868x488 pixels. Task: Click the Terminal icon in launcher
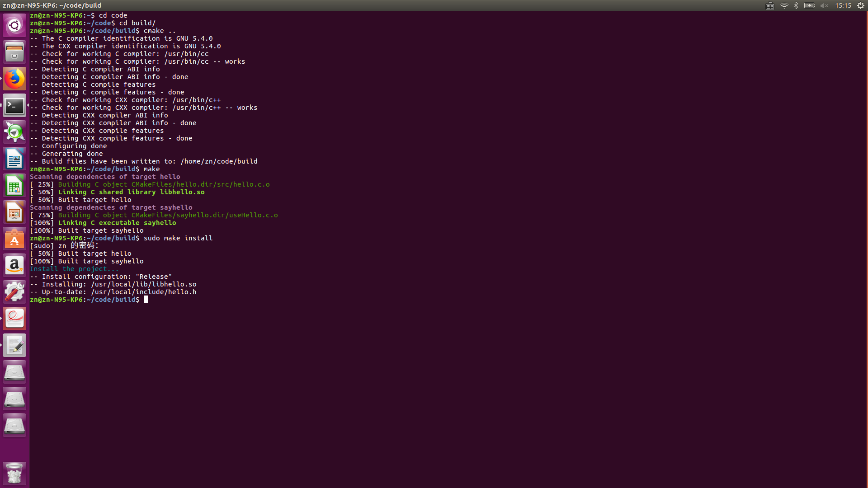point(14,105)
